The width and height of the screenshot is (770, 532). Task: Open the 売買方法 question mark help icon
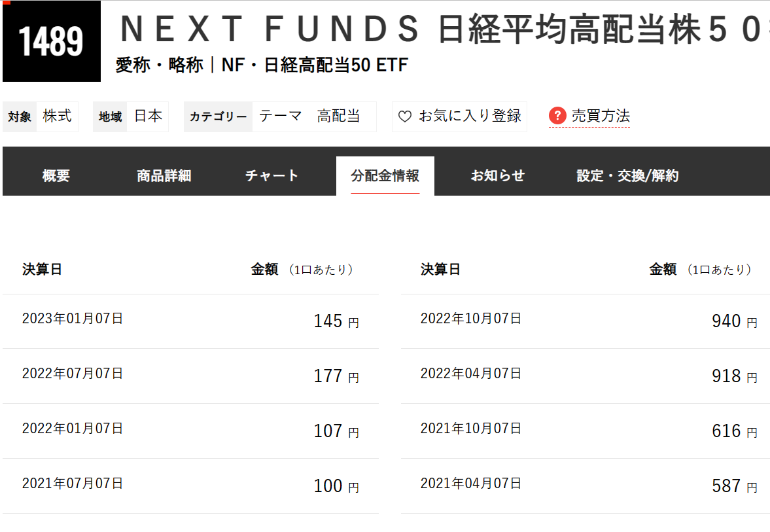click(x=557, y=116)
